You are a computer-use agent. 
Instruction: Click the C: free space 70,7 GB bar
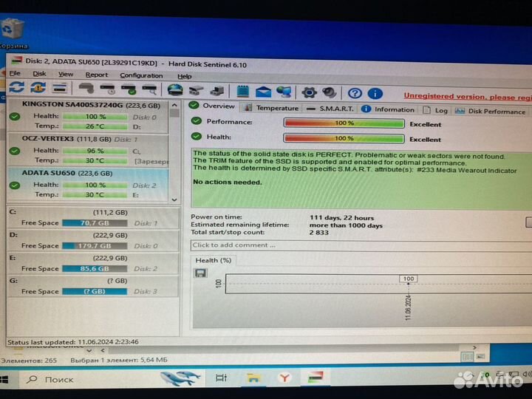click(x=95, y=223)
